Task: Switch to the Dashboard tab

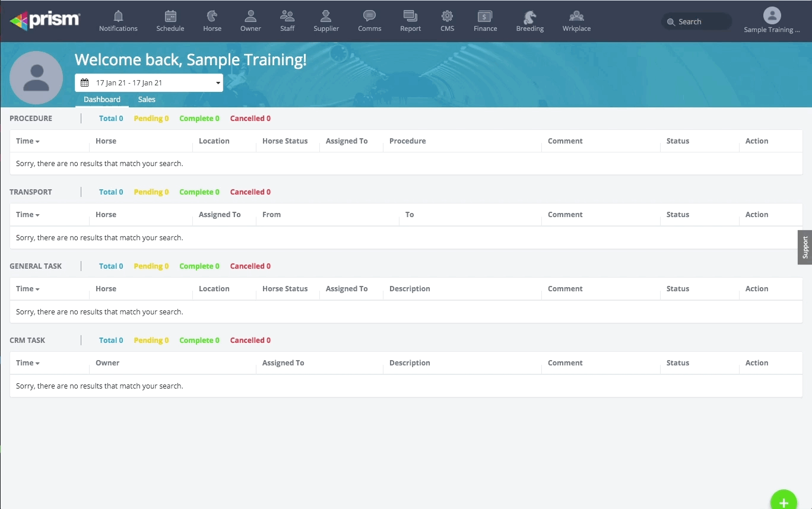Action: [x=102, y=100]
